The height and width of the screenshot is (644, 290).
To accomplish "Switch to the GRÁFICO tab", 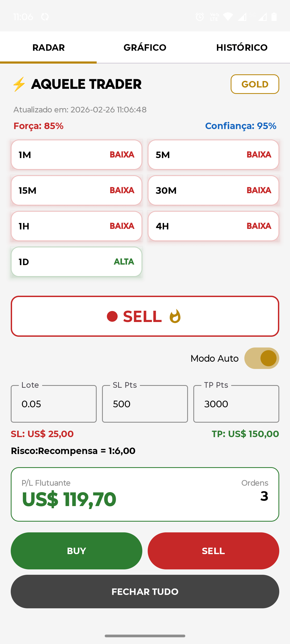I will pos(145,47).
